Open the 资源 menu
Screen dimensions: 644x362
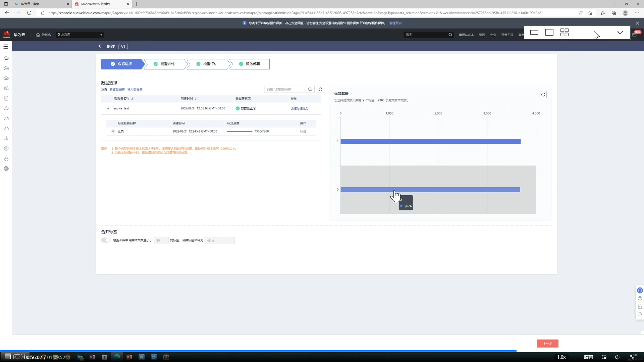[482, 35]
